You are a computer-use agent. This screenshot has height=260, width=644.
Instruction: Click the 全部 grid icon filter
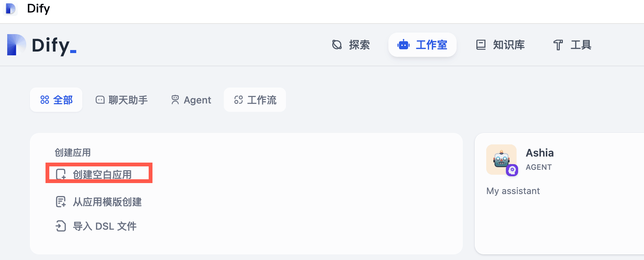(x=44, y=100)
